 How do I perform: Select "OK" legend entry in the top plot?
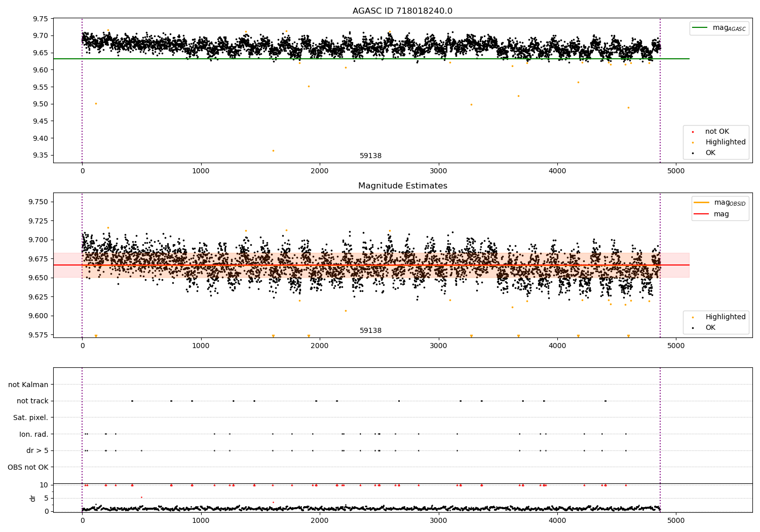[x=710, y=153]
